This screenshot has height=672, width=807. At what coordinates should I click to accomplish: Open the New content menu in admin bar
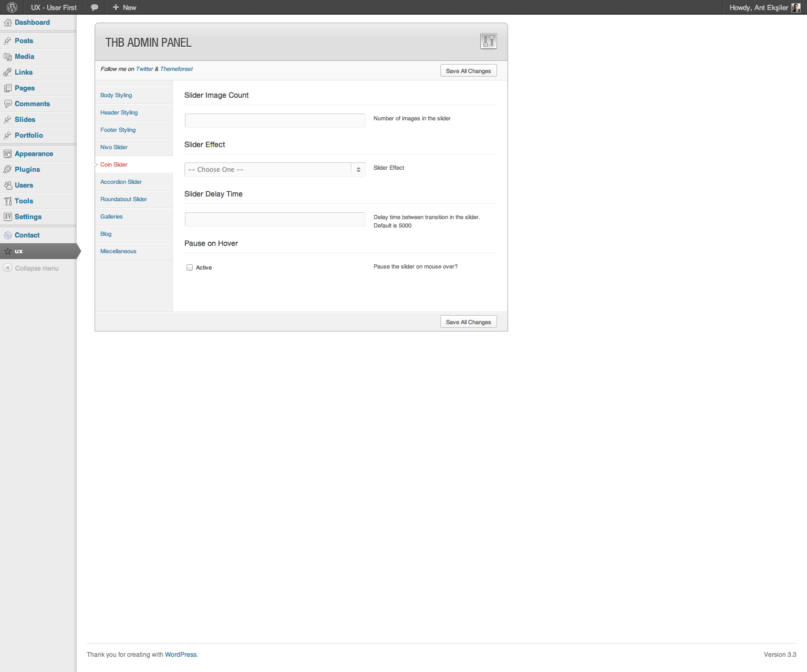[125, 7]
